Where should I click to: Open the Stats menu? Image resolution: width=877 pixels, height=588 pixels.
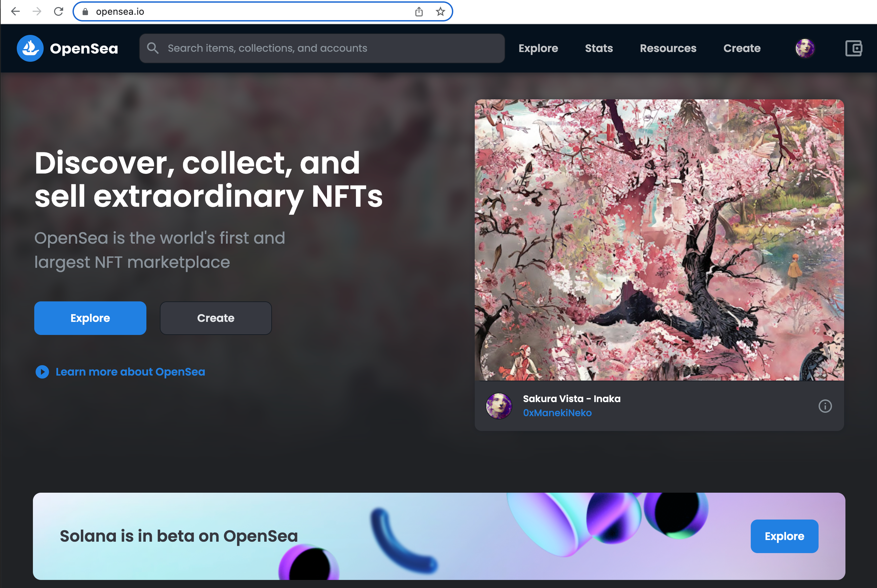coord(598,48)
